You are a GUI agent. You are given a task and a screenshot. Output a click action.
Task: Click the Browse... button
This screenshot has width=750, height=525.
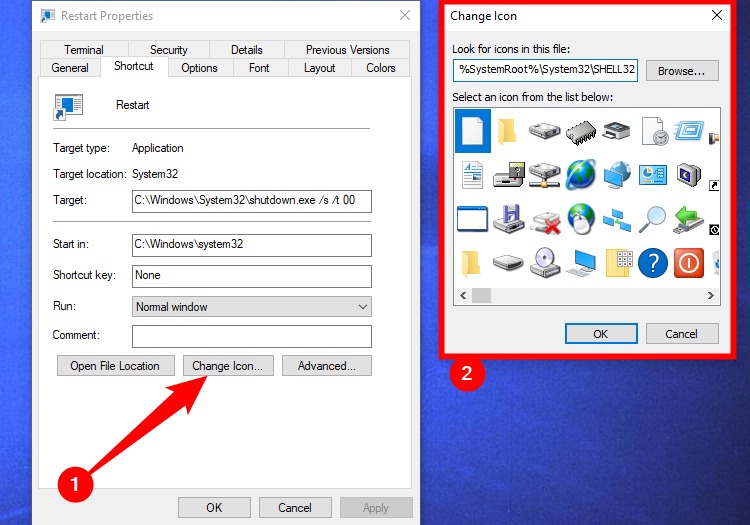(682, 71)
